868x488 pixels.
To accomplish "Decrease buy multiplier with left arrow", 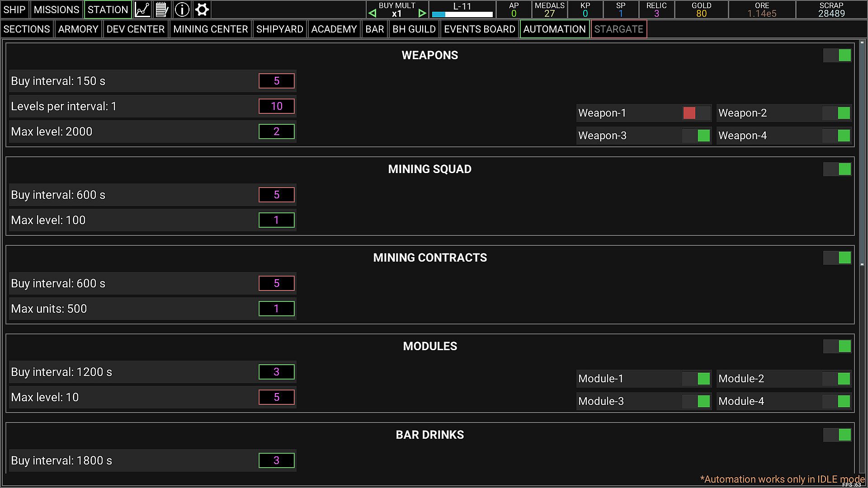I will pos(372,14).
